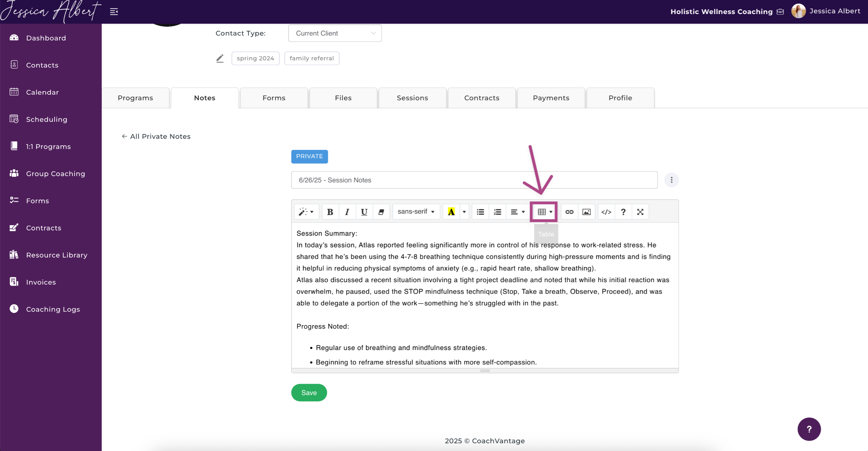The width and height of the screenshot is (868, 451).
Task: Switch to the Sessions tab
Action: 412,98
